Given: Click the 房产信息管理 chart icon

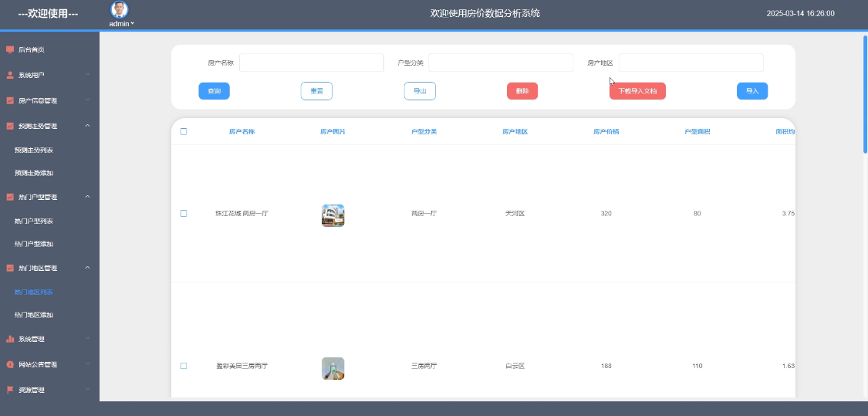Looking at the screenshot, I should point(10,100).
